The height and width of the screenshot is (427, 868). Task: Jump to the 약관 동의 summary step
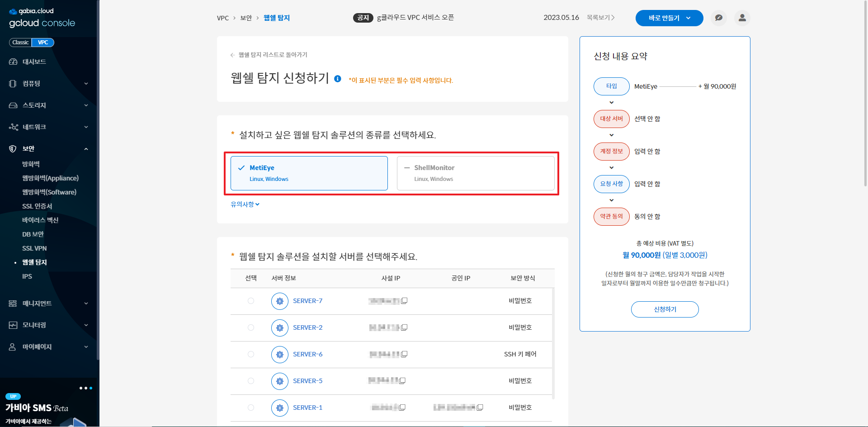pos(612,217)
